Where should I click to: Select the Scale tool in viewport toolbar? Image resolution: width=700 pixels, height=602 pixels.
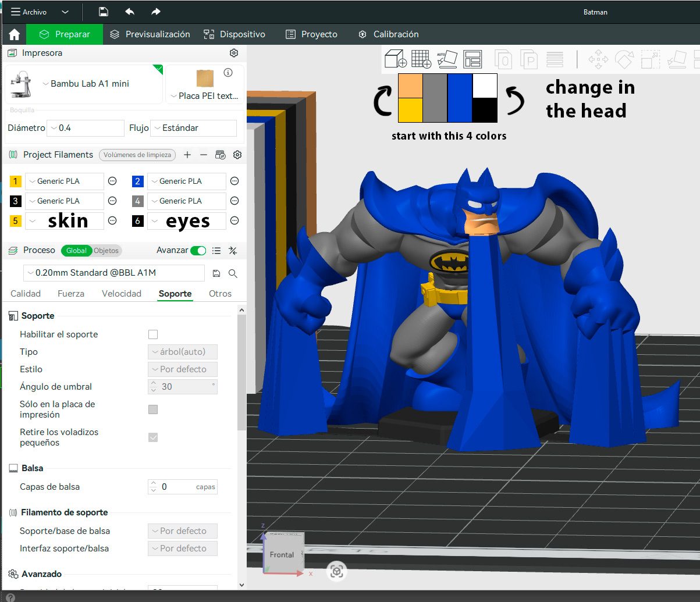click(650, 59)
